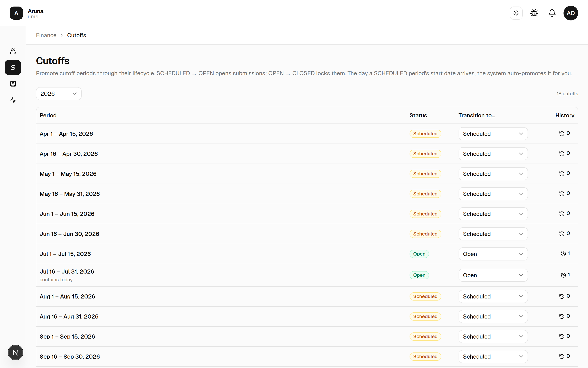Open transition dropdown for Sep 1 – Sep 15

click(x=493, y=337)
